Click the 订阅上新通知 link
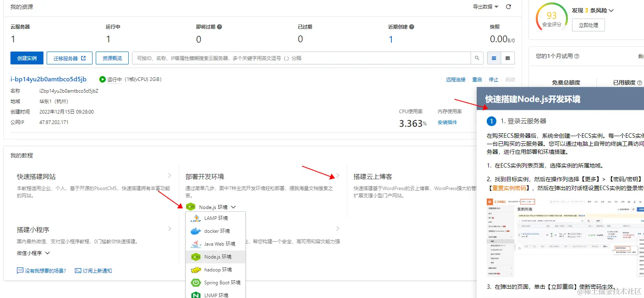 click(93, 271)
